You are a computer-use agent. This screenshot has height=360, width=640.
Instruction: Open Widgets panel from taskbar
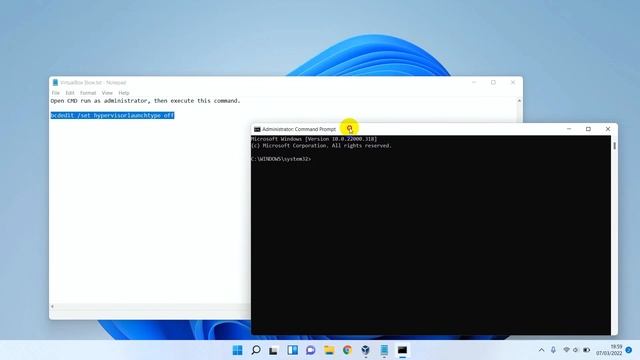tap(292, 350)
